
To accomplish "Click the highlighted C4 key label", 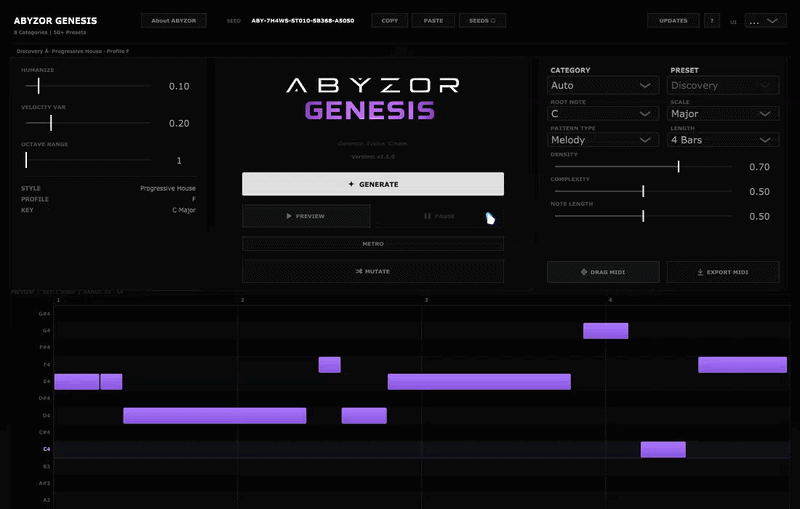I will coord(46,449).
